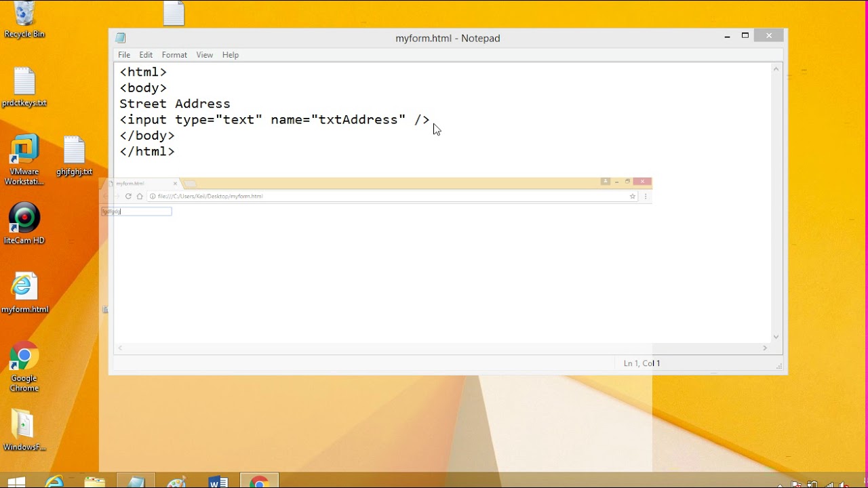
Task: Click the Paint icon in the taskbar
Action: point(177,482)
